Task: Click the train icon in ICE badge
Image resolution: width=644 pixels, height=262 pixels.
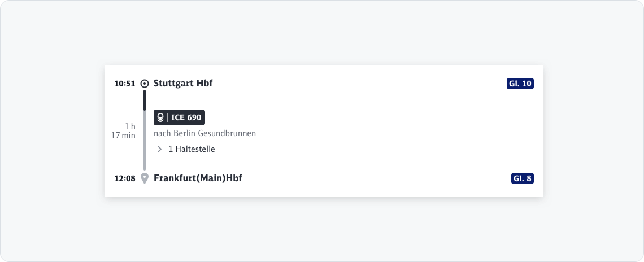Action: coord(160,117)
